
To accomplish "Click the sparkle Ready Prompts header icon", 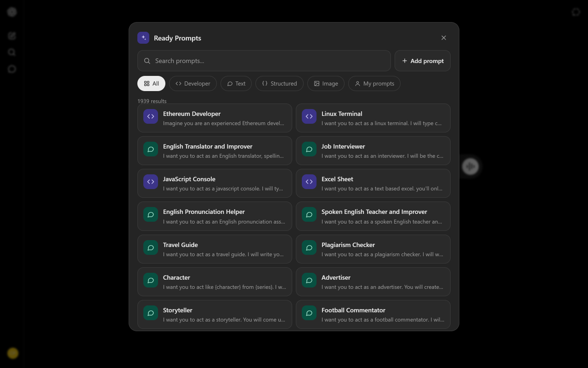I will point(143,38).
